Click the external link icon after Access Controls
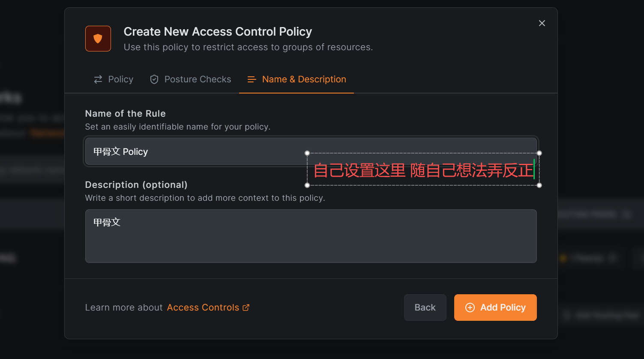 click(246, 308)
